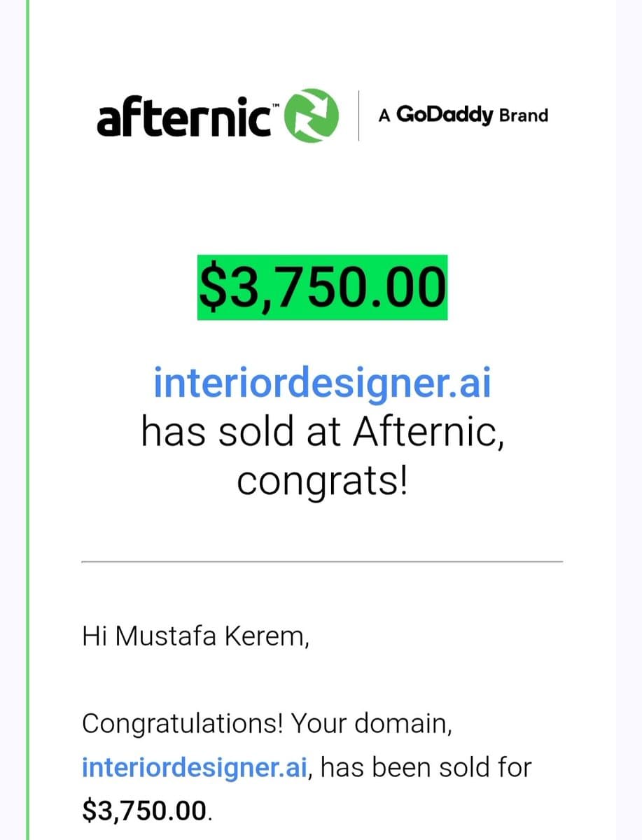The height and width of the screenshot is (840, 642).
Task: Click the 'Hi Mustafa Kerem,' greeting
Action: (x=195, y=636)
